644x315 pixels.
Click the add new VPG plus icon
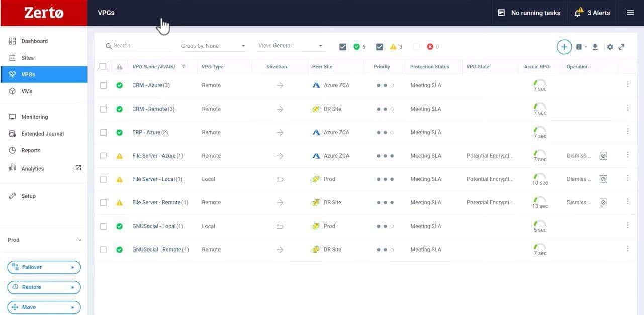(x=564, y=47)
